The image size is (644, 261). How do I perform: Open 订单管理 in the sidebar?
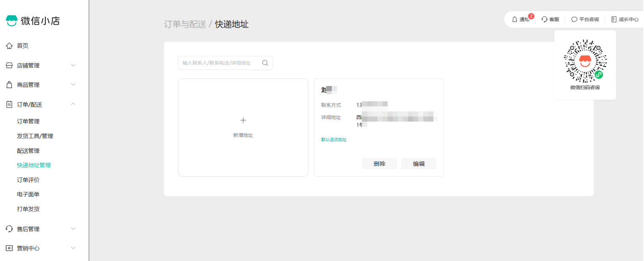tap(28, 122)
